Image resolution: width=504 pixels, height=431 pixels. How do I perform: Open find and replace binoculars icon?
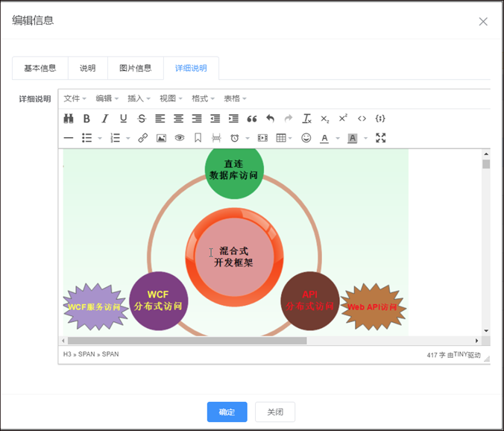(x=69, y=119)
